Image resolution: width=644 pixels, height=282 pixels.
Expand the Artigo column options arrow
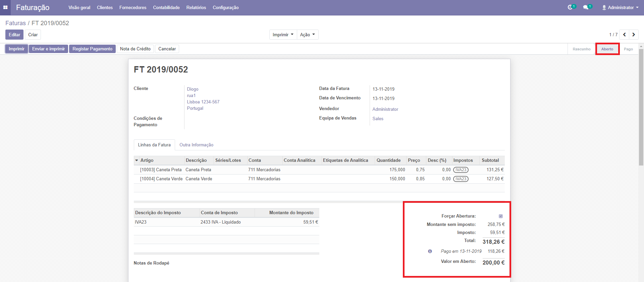tap(137, 160)
